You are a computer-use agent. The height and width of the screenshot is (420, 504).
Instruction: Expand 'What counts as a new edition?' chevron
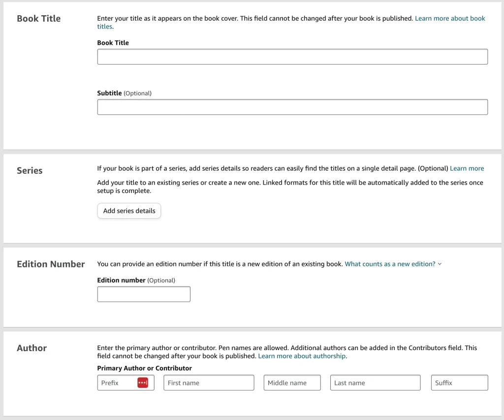440,264
